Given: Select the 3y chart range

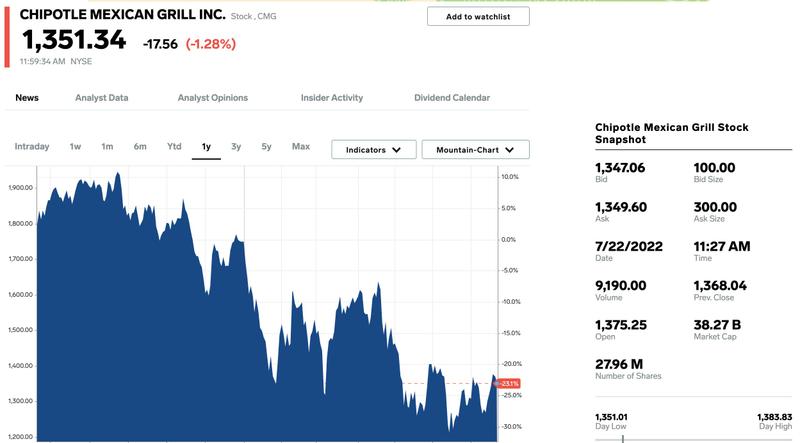Looking at the screenshot, I should [x=236, y=146].
